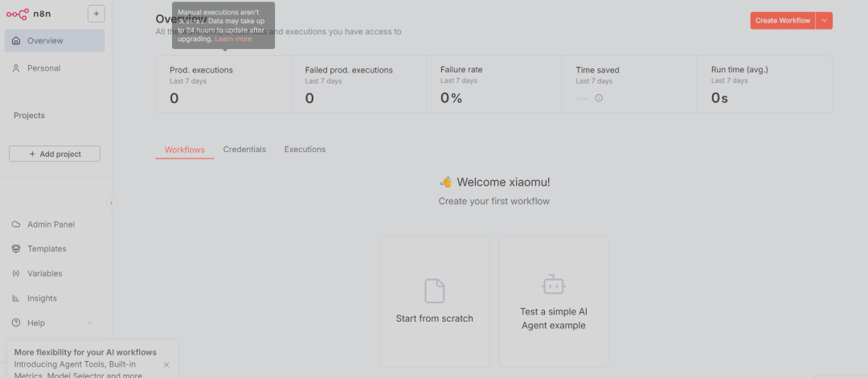Click the Insights bar chart icon

16,298
